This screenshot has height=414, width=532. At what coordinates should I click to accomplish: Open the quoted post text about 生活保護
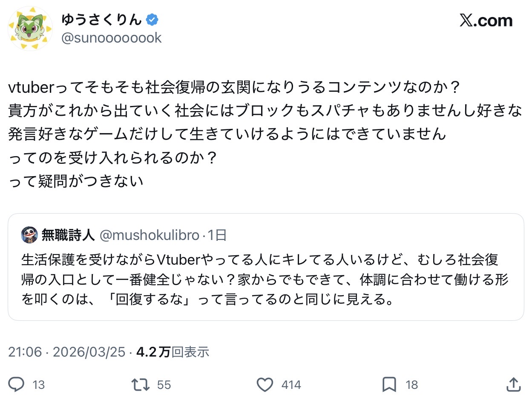[264, 279]
